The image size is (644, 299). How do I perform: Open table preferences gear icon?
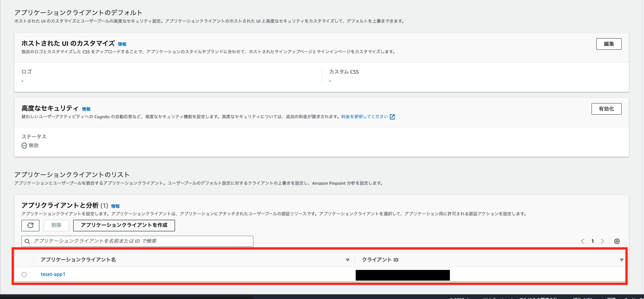pyautogui.click(x=617, y=241)
